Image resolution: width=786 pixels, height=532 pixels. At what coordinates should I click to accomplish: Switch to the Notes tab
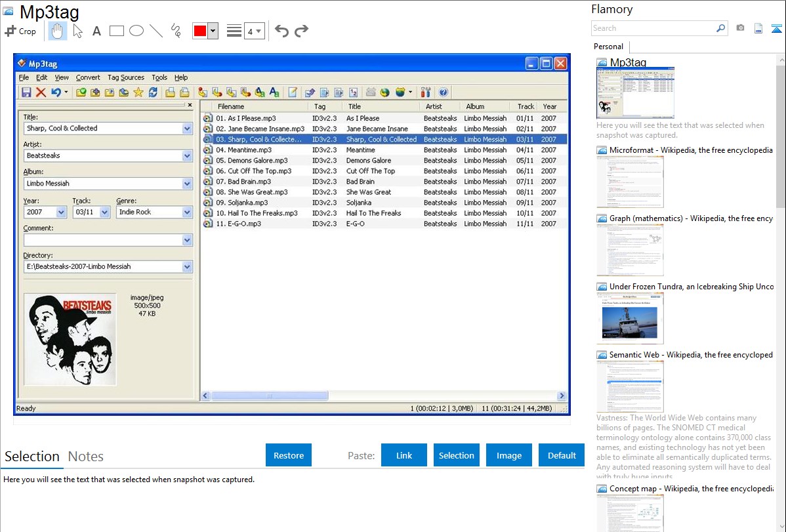pos(86,457)
